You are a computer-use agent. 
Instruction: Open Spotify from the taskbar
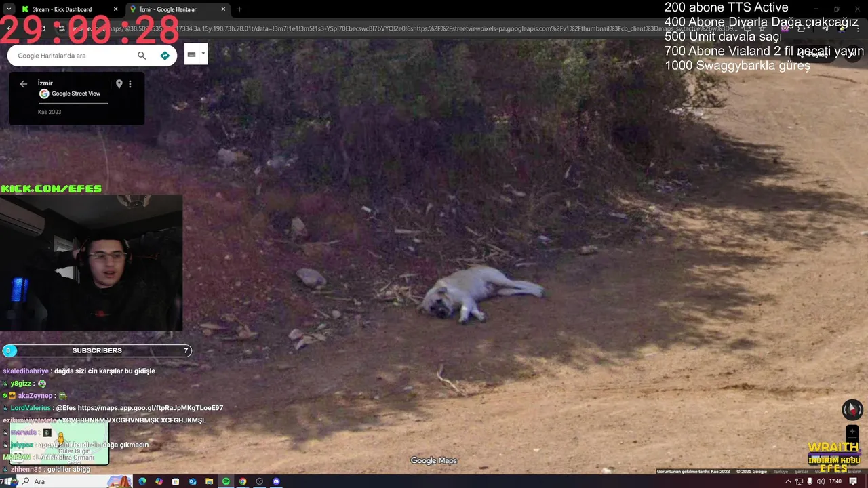coord(226,481)
